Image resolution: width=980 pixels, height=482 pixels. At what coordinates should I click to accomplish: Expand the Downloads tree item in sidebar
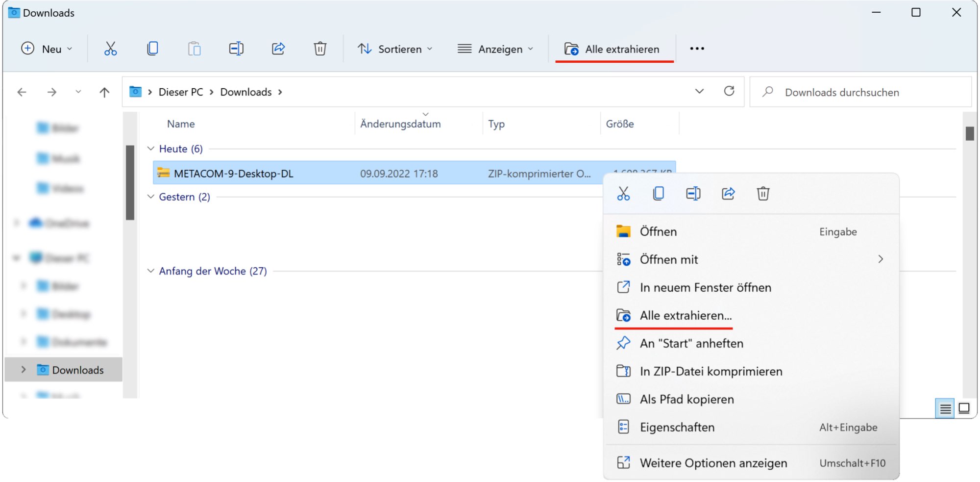point(23,370)
